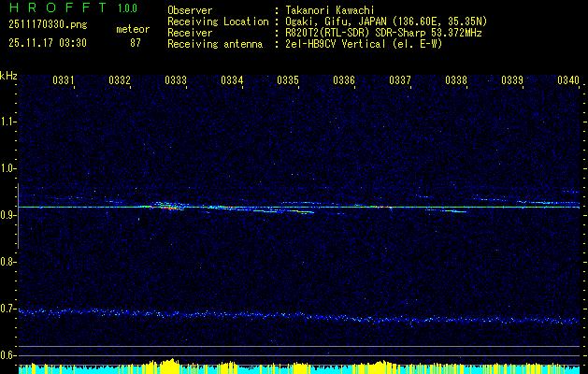Select the 25.11.17 03:30 timestamp
This screenshot has width=588, height=374.
(x=47, y=43)
